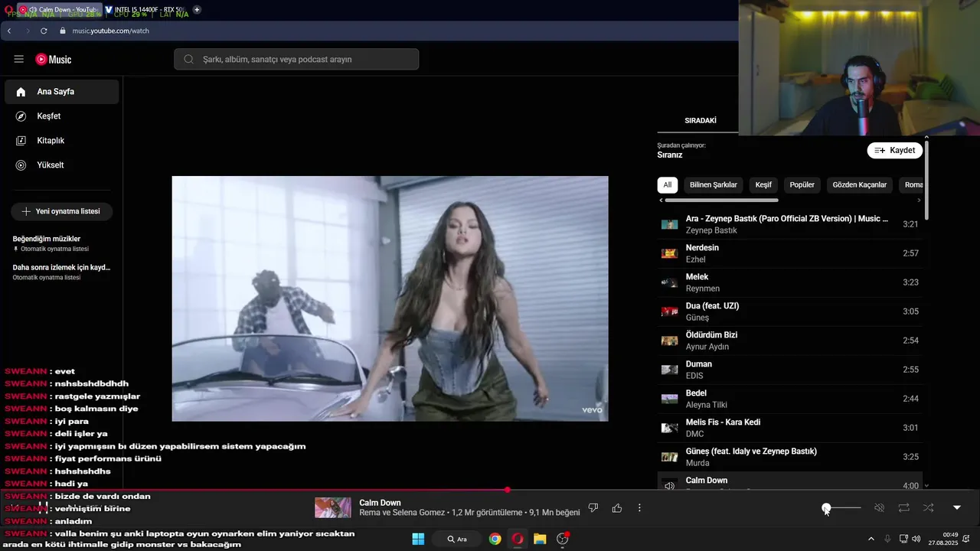Viewport: 980px width, 551px height.
Task: Save the queue with the Kaydet button
Action: pos(895,150)
